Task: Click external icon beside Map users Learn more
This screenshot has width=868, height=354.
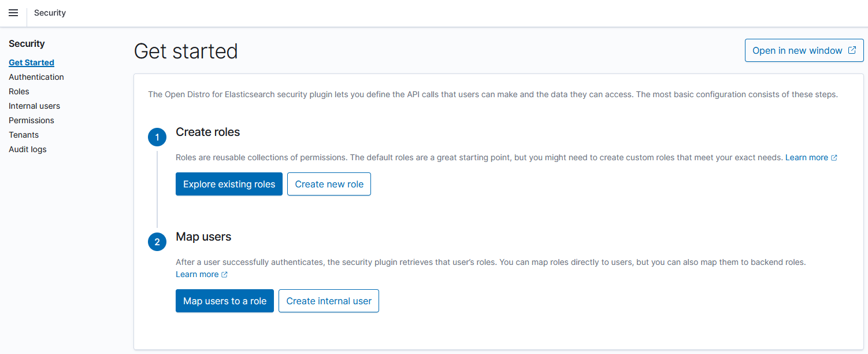Action: [224, 274]
